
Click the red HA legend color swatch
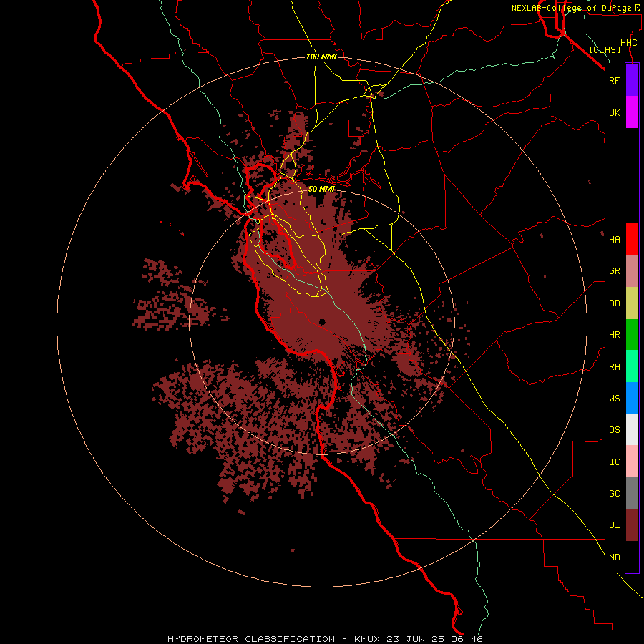click(632, 239)
